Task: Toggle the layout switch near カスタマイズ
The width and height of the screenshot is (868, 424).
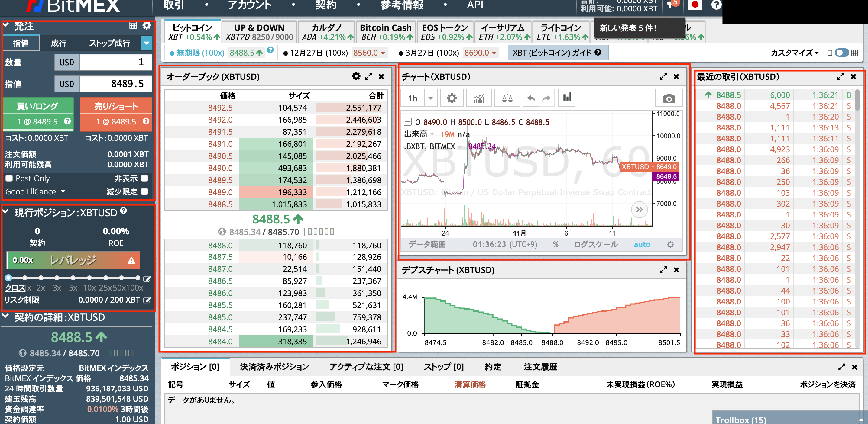Action: pyautogui.click(x=841, y=53)
